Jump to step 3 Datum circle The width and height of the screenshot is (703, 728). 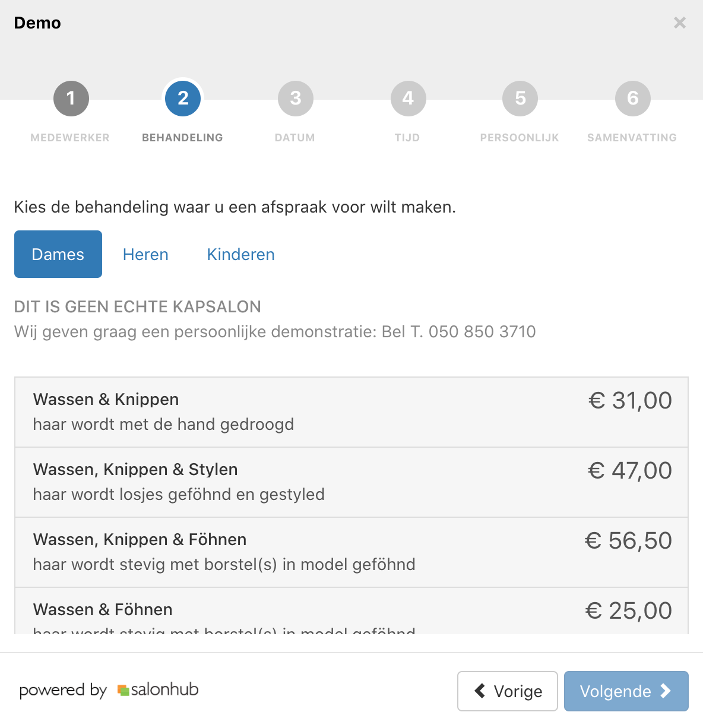[296, 99]
